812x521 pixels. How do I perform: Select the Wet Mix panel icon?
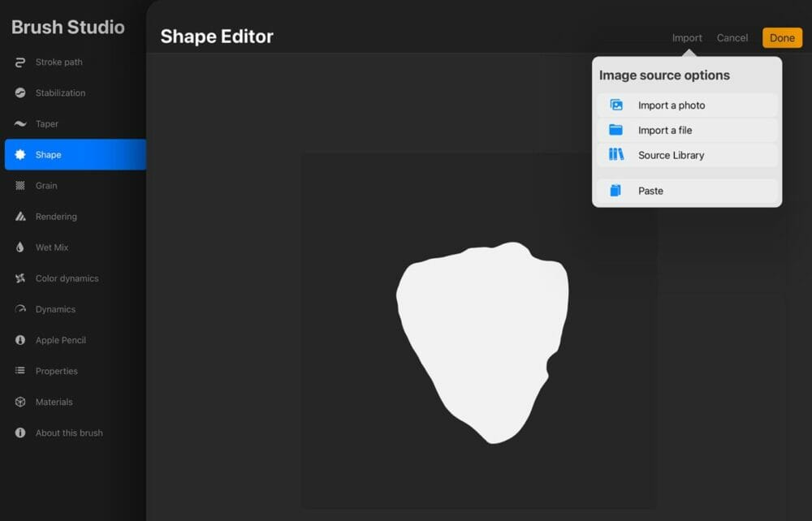pos(19,248)
